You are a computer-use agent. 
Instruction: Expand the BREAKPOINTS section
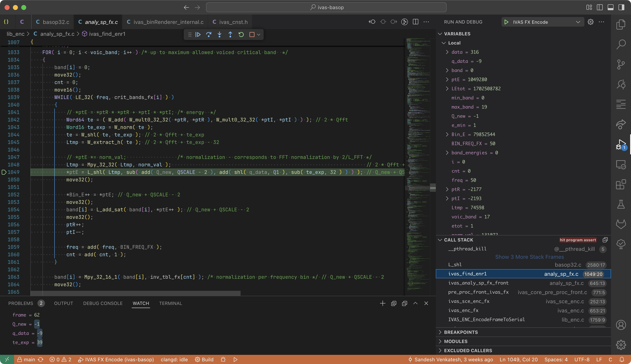(461, 332)
